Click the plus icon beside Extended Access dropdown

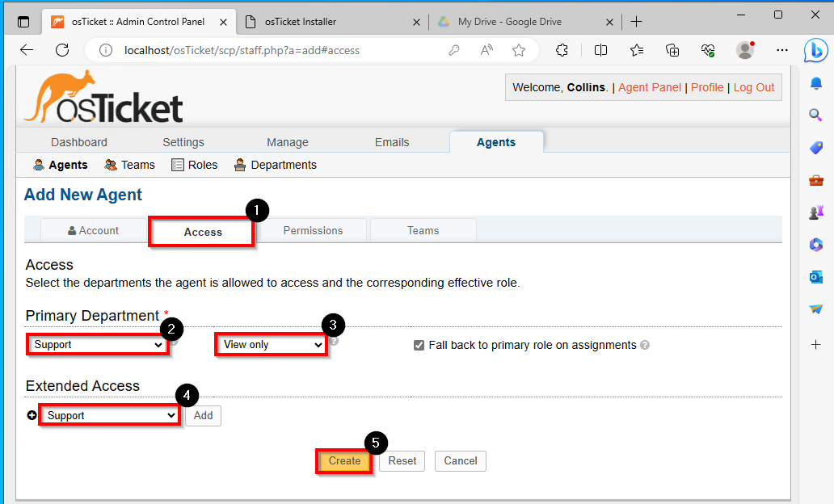32,415
